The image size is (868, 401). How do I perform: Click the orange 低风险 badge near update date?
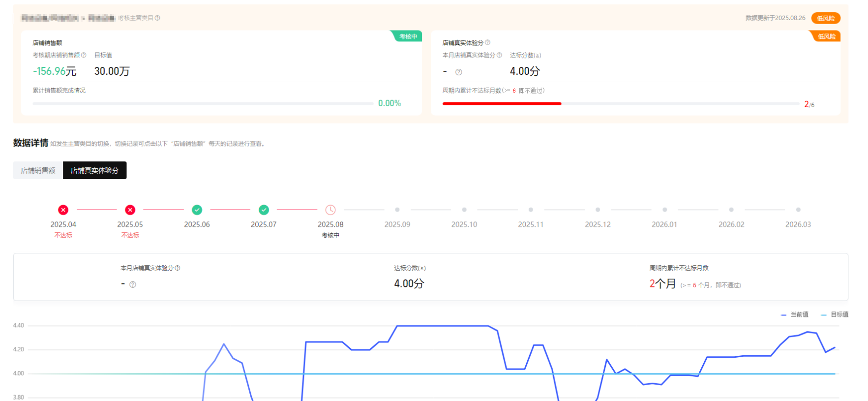point(825,18)
